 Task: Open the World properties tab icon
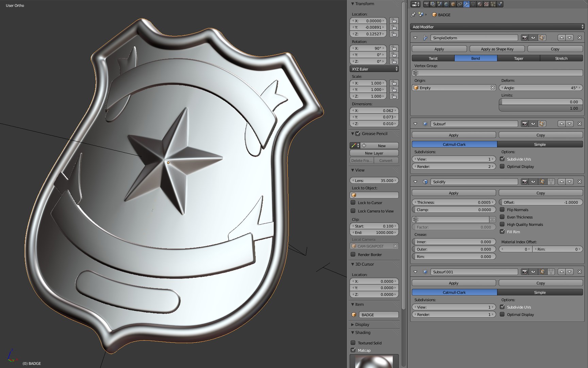(446, 4)
